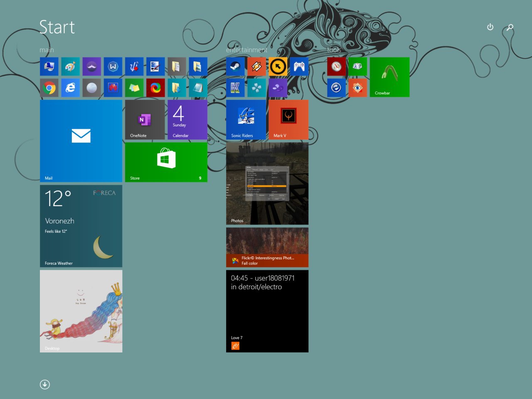Open the game controller tile
Image resolution: width=532 pixels, height=399 pixels.
[299, 66]
